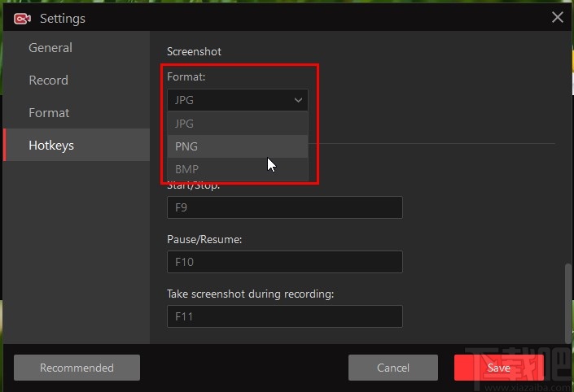Click the Settings title bar text
The height and width of the screenshot is (392, 574).
click(x=62, y=18)
